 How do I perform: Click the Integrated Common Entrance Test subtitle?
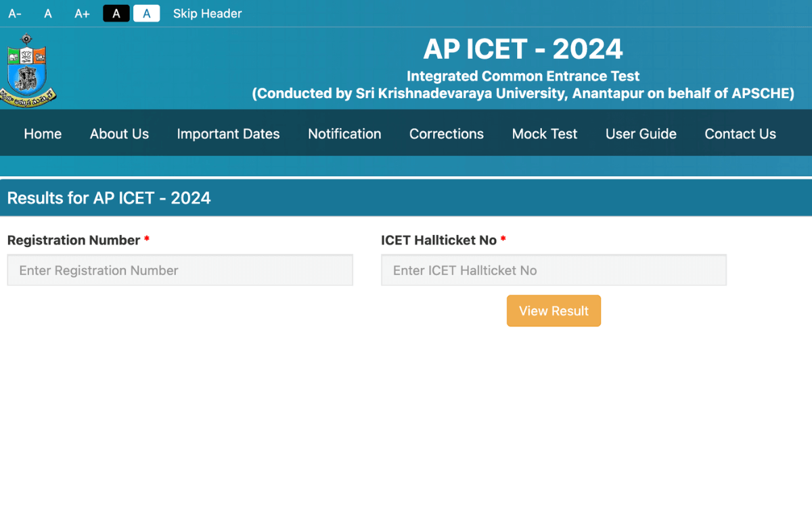[x=523, y=77]
